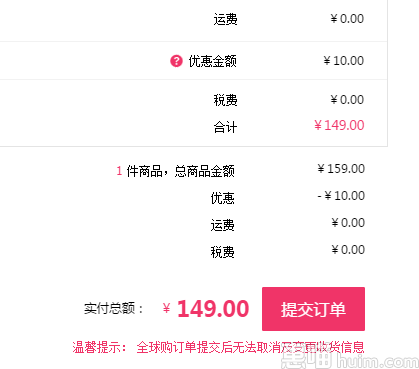The width and height of the screenshot is (419, 369).
Task: Click the 总商品金额 ¥159.00 value
Action: coord(341,169)
